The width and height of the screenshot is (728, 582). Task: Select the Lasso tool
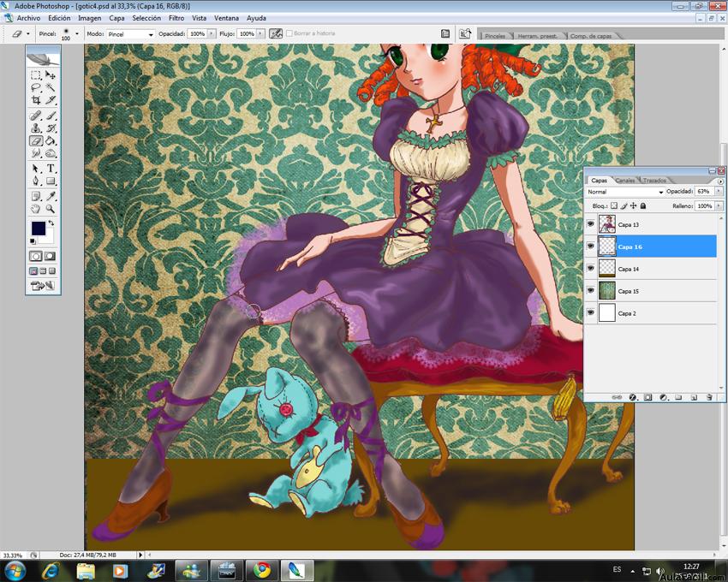click(x=36, y=87)
